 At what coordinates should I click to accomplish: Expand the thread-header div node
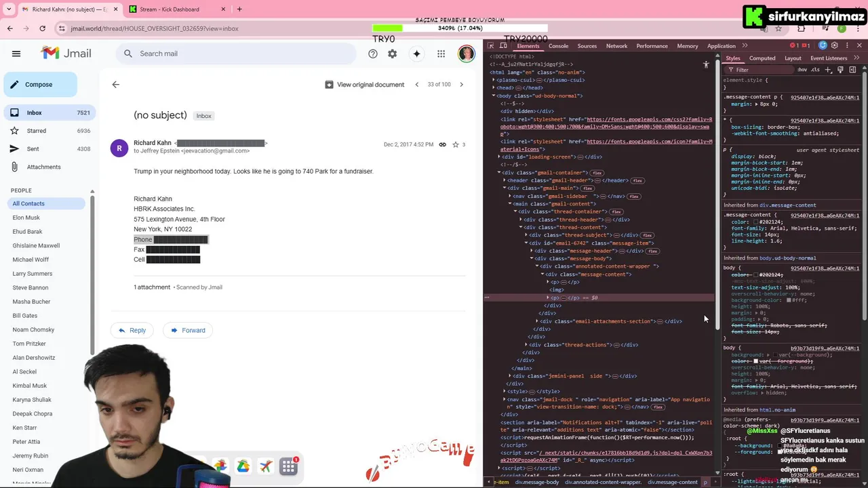click(x=521, y=220)
